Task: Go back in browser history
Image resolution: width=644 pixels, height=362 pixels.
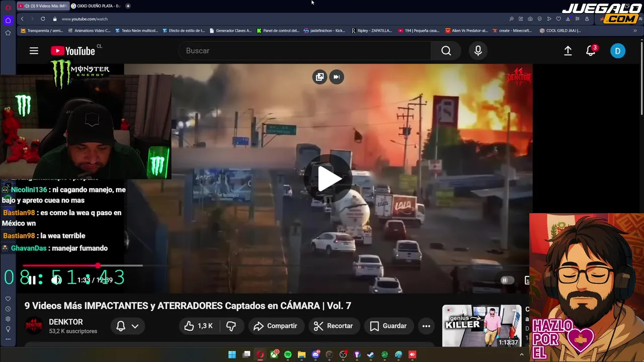Action: click(22, 19)
